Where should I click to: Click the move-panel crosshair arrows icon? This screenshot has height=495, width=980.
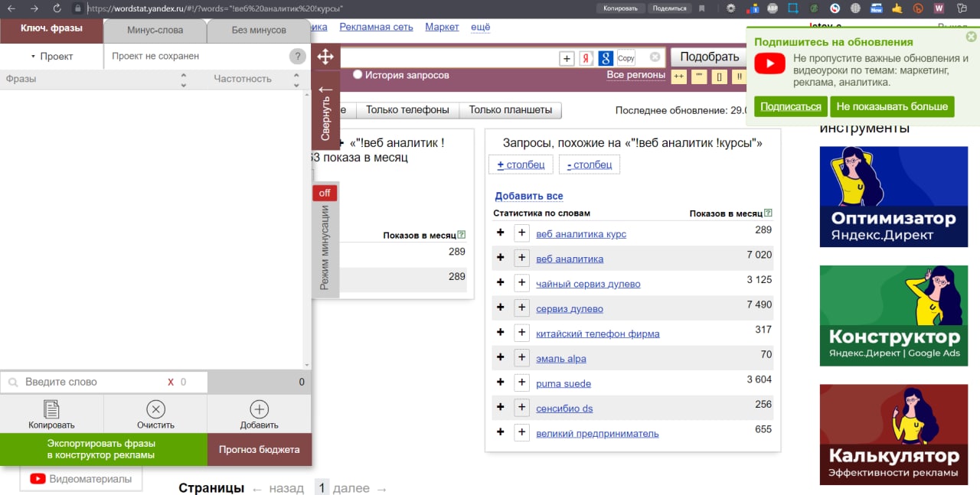pyautogui.click(x=325, y=57)
